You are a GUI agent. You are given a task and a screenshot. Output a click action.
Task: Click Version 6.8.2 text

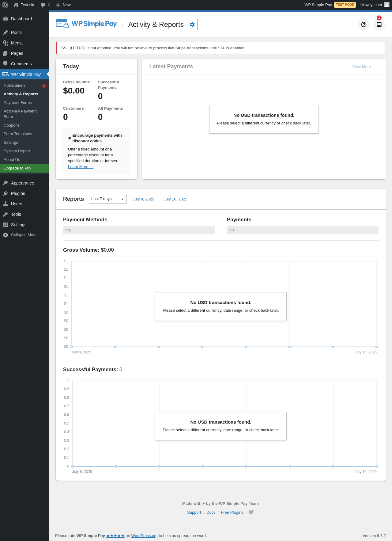point(374,536)
